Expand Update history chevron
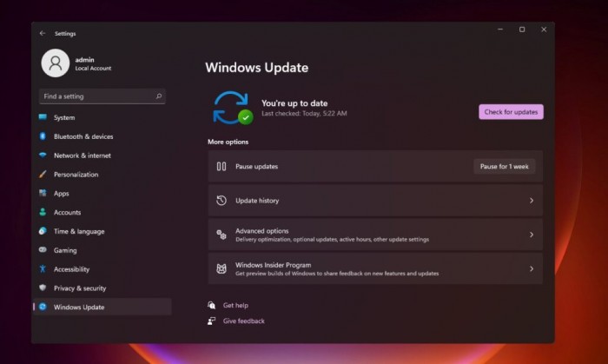 [532, 201]
